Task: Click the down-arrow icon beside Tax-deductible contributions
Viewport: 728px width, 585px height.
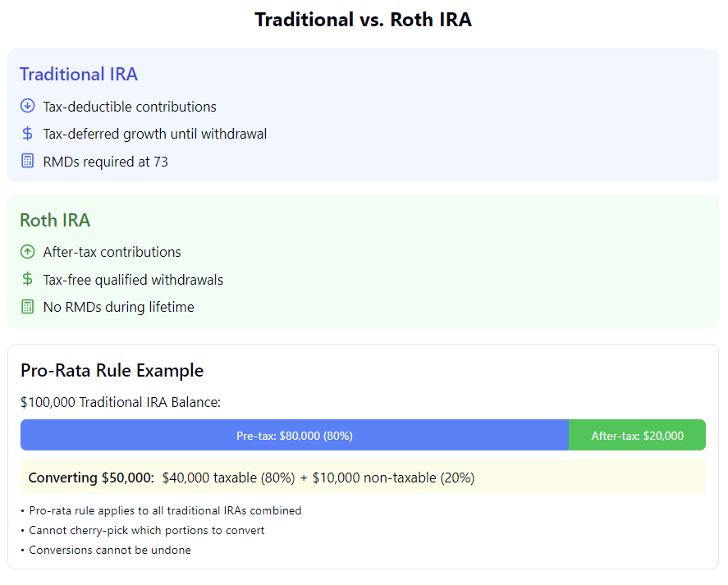Action: coord(27,106)
